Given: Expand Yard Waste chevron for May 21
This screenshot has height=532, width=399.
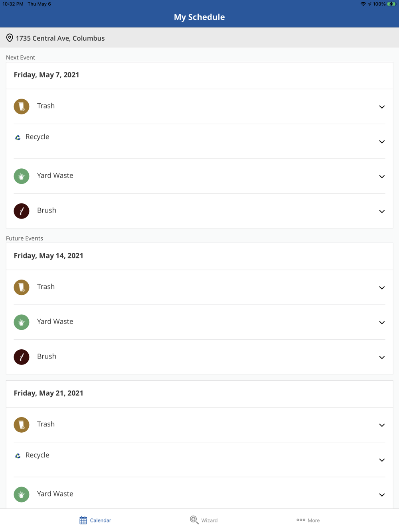Looking at the screenshot, I should [382, 495].
